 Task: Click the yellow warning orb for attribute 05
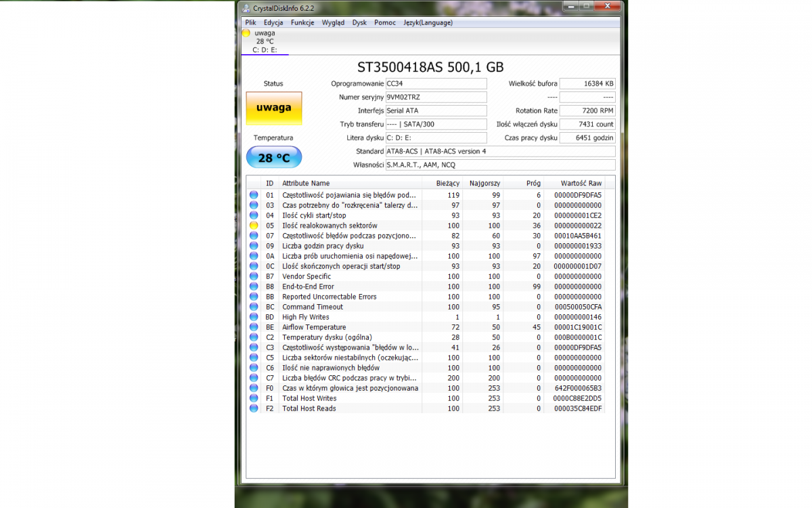(254, 226)
